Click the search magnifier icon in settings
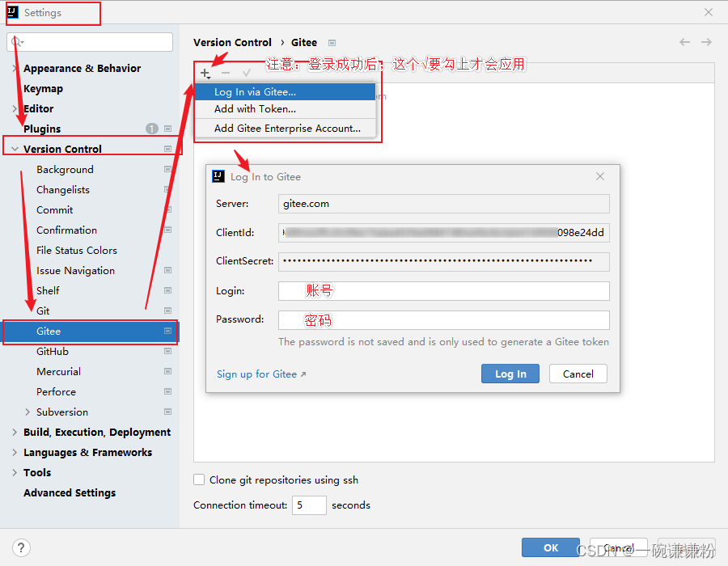The image size is (728, 566). [17, 42]
